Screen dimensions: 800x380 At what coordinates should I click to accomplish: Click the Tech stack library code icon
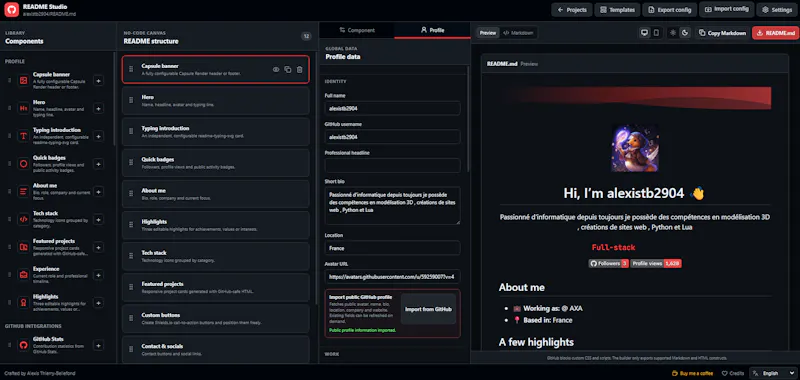[23, 219]
